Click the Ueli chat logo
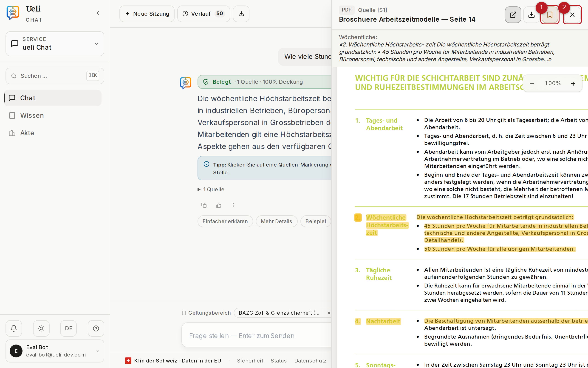The image size is (588, 368). [13, 13]
